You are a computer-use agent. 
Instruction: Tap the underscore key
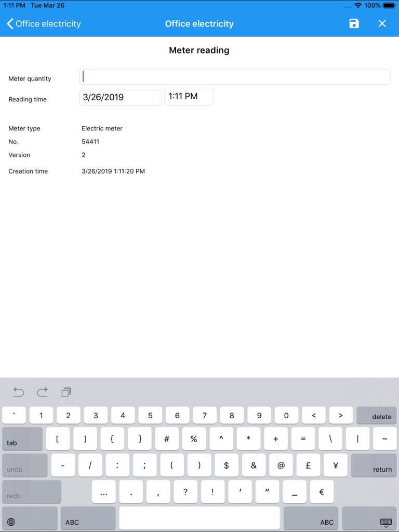click(x=295, y=491)
